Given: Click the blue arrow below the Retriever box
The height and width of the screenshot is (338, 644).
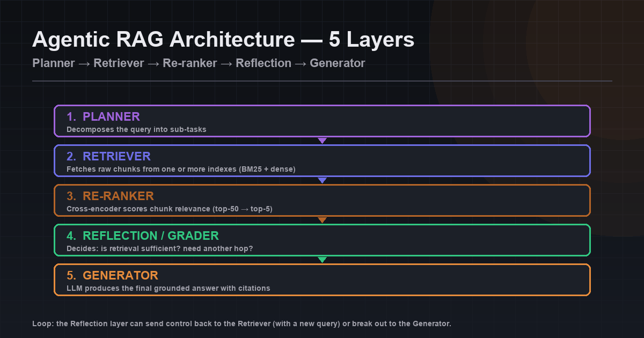Looking at the screenshot, I should coord(322,180).
